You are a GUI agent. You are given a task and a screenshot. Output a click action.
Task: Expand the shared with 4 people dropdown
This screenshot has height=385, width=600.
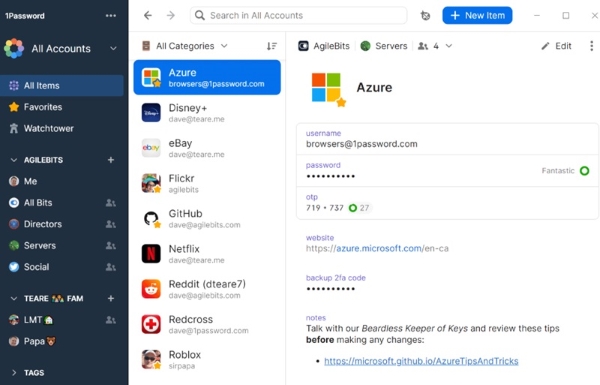click(x=435, y=46)
